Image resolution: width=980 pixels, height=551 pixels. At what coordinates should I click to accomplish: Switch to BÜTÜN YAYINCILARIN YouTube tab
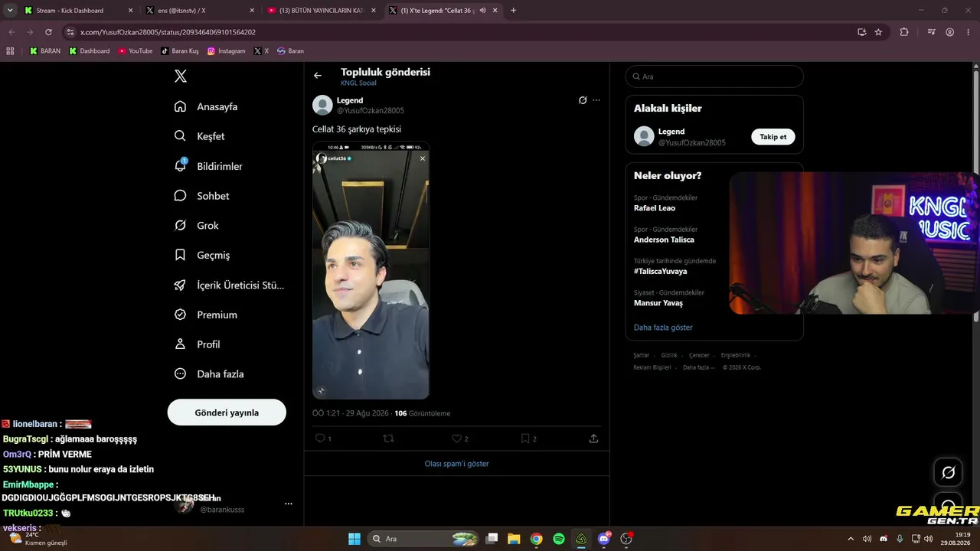pos(322,11)
